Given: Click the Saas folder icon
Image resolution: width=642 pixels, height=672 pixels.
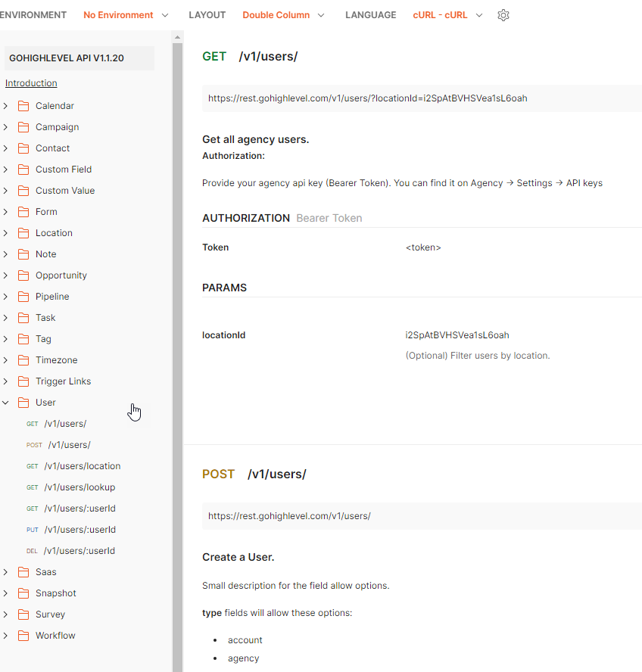Looking at the screenshot, I should (23, 572).
